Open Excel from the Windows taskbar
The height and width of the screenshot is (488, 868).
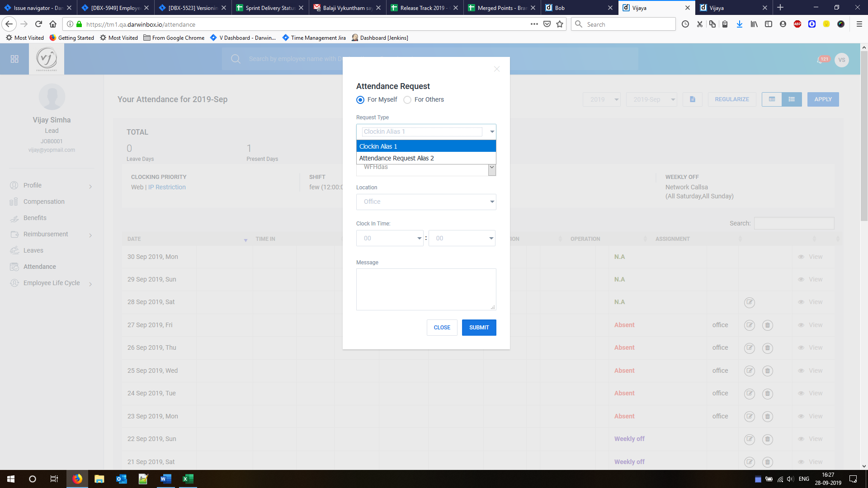click(188, 479)
